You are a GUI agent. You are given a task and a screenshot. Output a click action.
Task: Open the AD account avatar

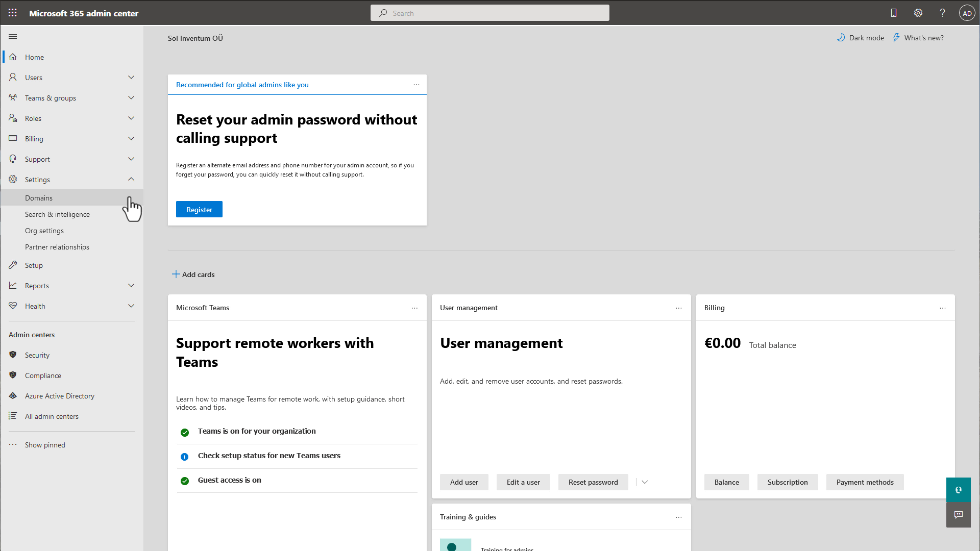point(967,13)
